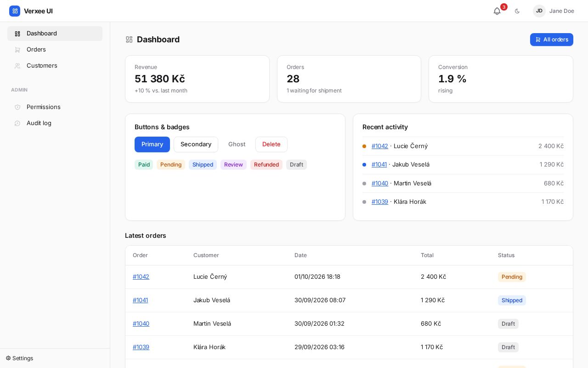This screenshot has width=588, height=368.
Task: Click the Customers people icon in sidebar
Action: point(17,66)
